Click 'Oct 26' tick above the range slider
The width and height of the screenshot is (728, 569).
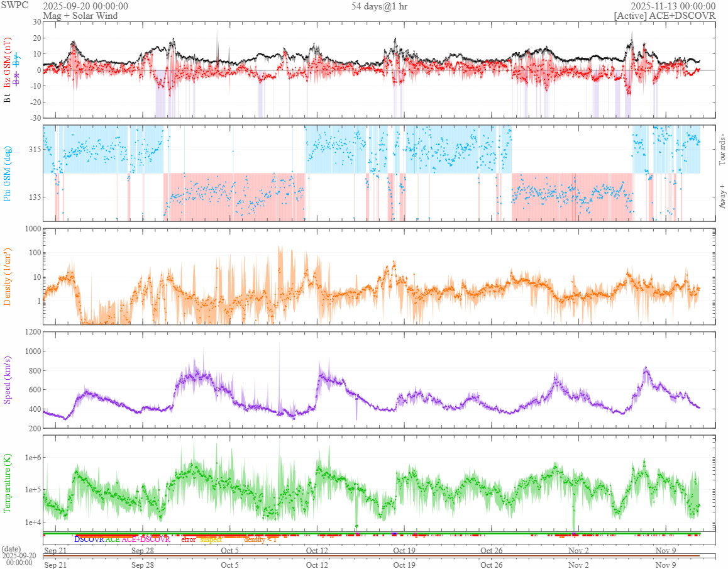(492, 550)
